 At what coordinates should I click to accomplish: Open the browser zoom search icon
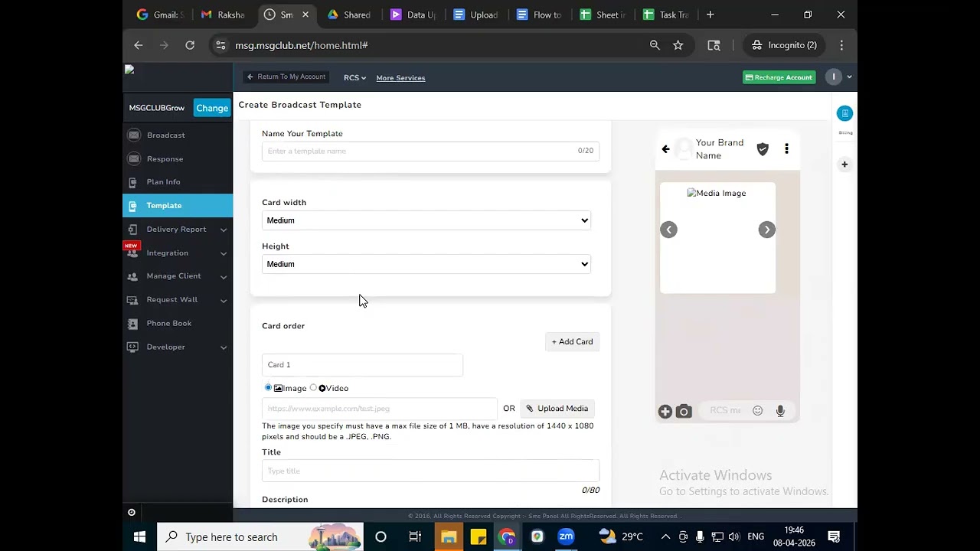(x=655, y=45)
